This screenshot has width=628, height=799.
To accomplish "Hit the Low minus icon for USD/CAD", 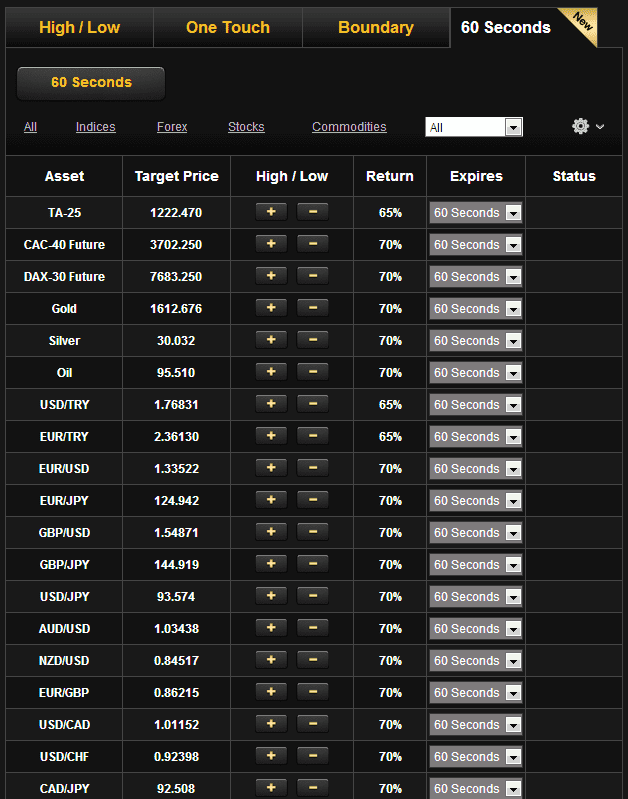I will pyautogui.click(x=312, y=724).
